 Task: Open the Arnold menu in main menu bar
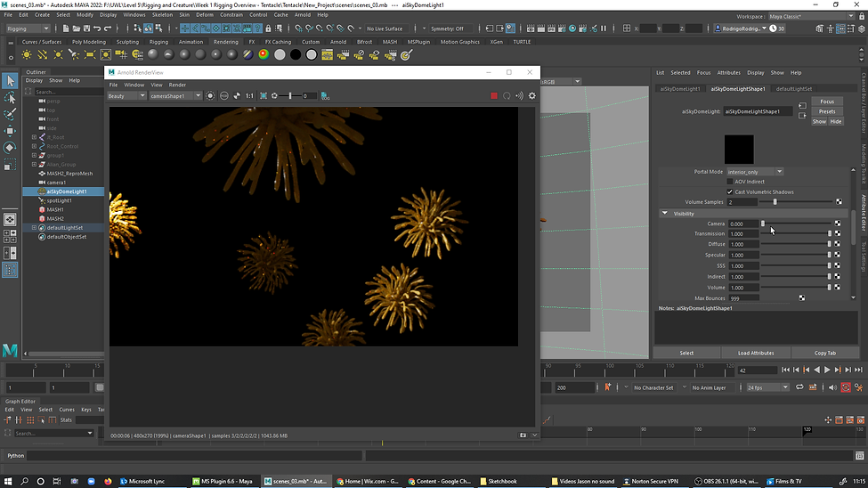(303, 15)
